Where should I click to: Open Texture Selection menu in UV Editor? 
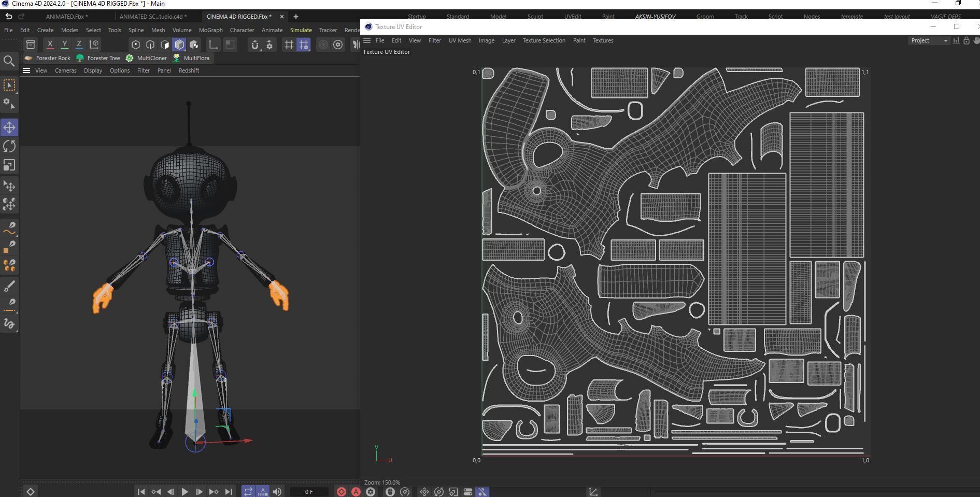[x=544, y=40]
